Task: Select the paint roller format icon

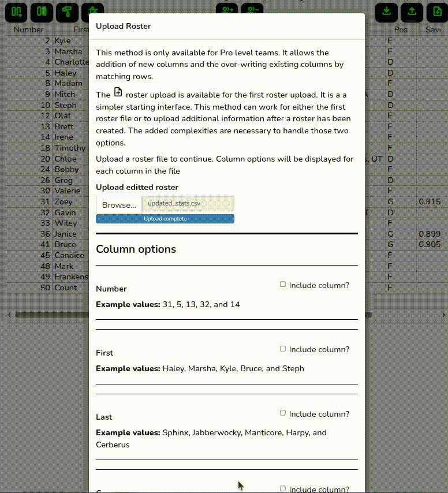Action: point(67,12)
